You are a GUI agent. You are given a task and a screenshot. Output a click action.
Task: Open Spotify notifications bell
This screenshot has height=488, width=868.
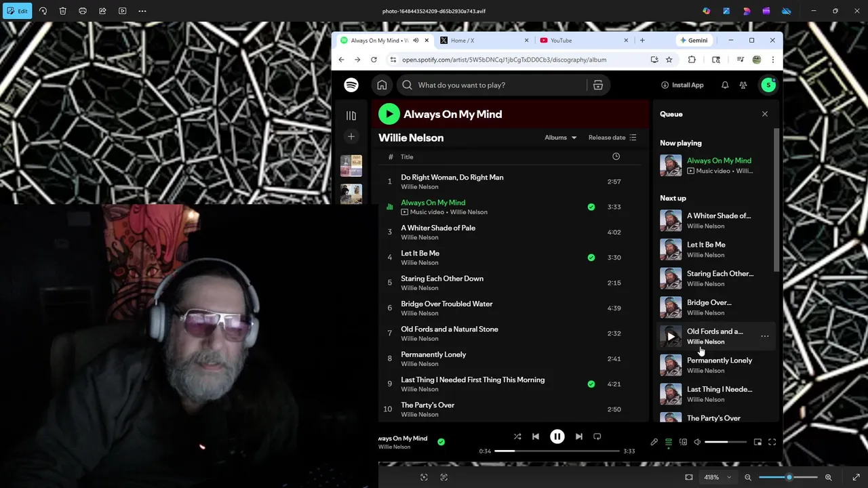click(725, 85)
